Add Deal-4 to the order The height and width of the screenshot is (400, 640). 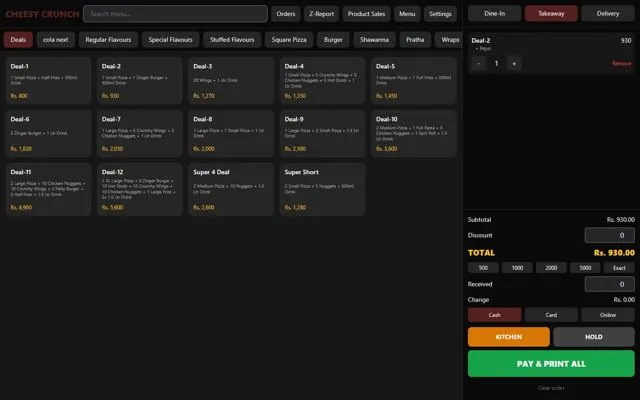coord(322,81)
